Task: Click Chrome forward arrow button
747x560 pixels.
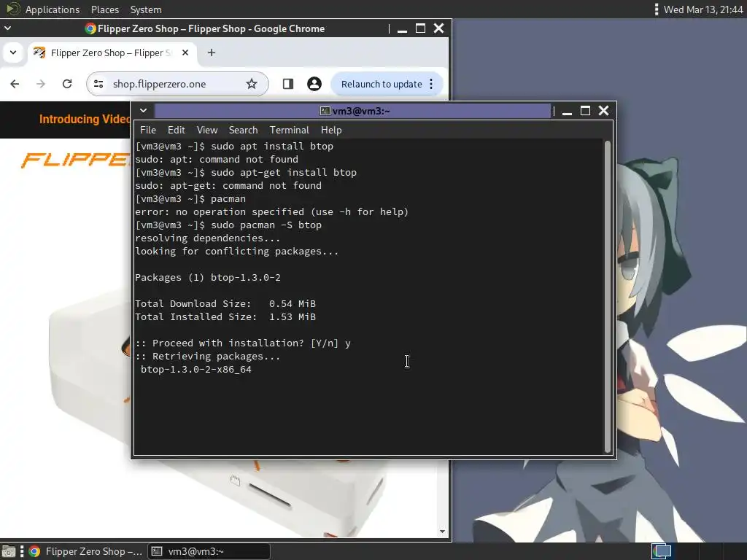Action: (x=41, y=84)
